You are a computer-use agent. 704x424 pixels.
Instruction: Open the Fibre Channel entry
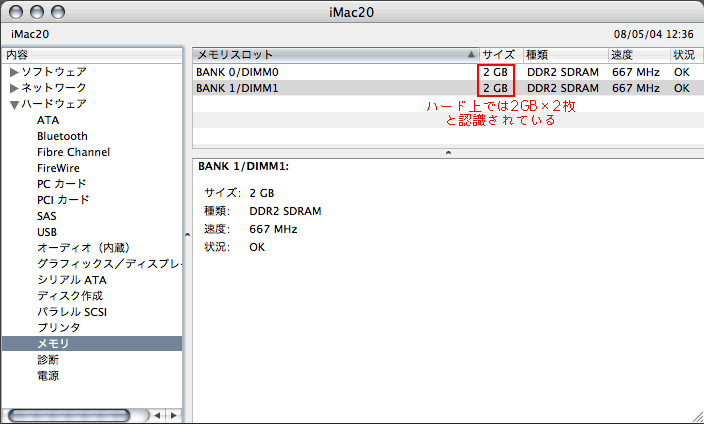(74, 152)
